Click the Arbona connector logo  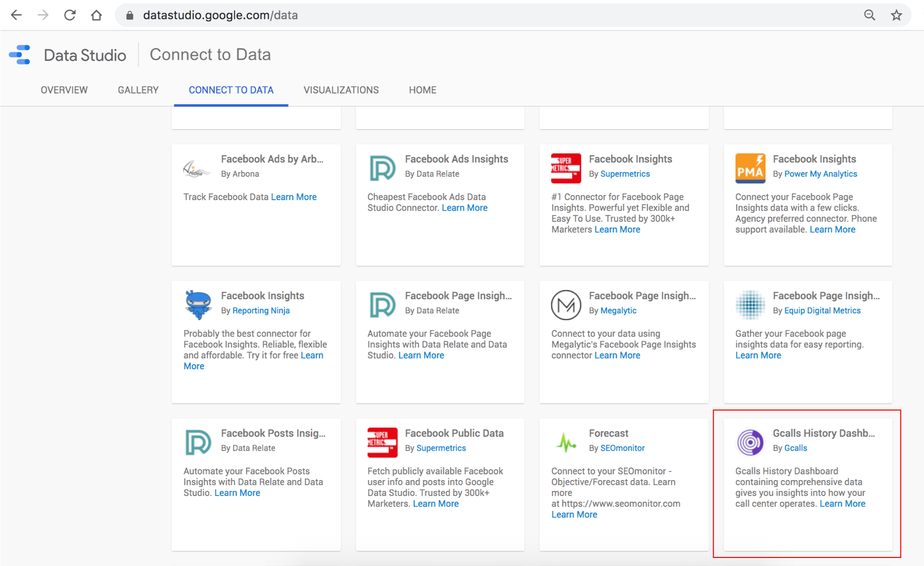(x=197, y=169)
